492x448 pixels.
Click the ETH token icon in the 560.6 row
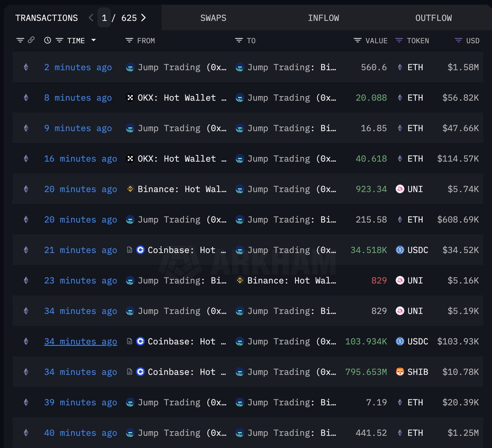[x=400, y=67]
